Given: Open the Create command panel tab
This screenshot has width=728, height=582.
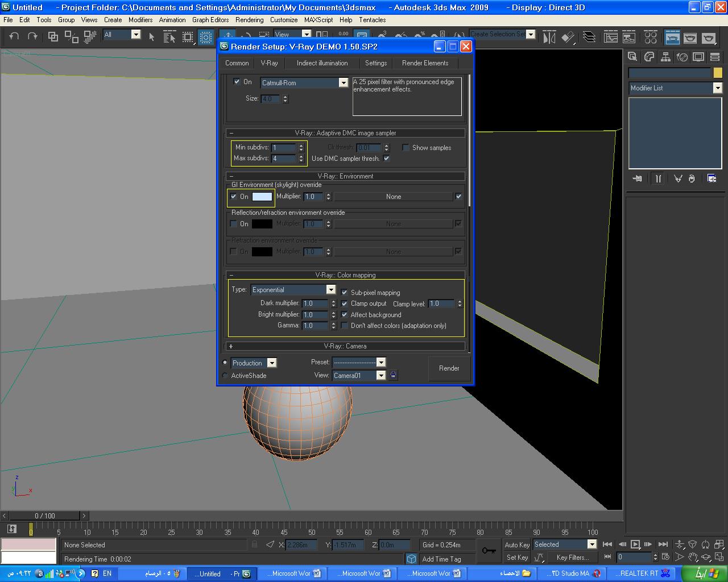Looking at the screenshot, I should click(632, 57).
